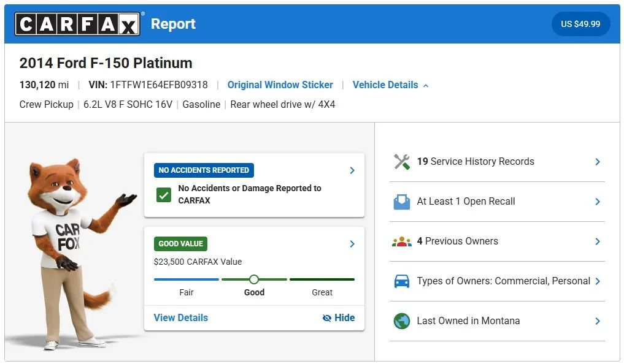Screen dimensions: 624x364
Task: Expand the No Accidents Reported card arrow
Action: (352, 170)
